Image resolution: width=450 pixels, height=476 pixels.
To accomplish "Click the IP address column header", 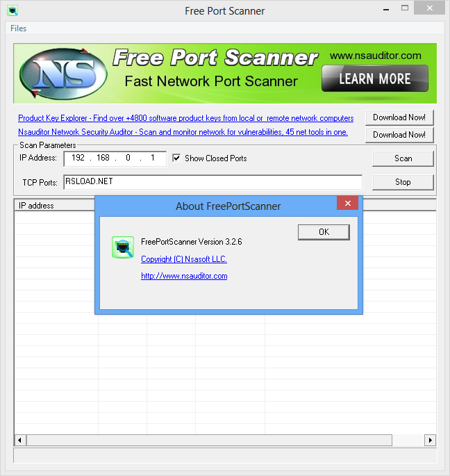I will (55, 206).
